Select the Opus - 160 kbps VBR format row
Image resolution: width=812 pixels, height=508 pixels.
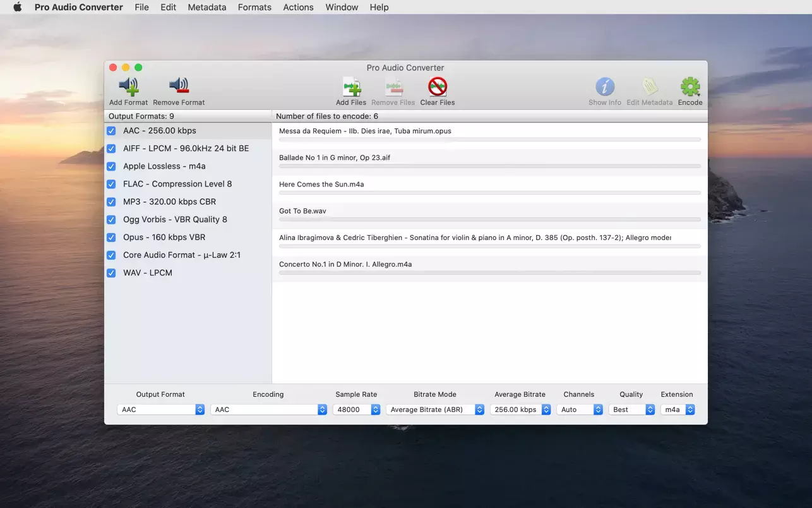[x=164, y=238]
